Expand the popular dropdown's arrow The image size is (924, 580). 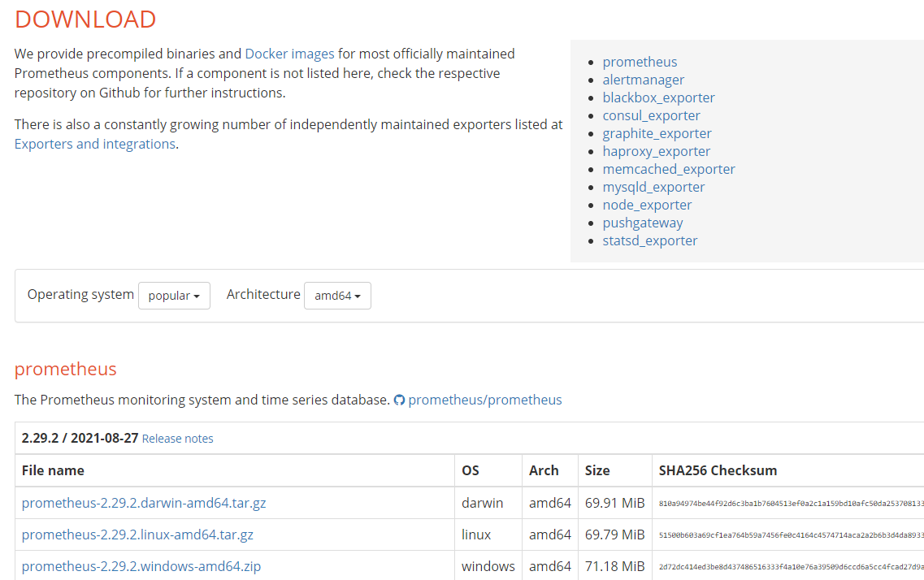[198, 296]
